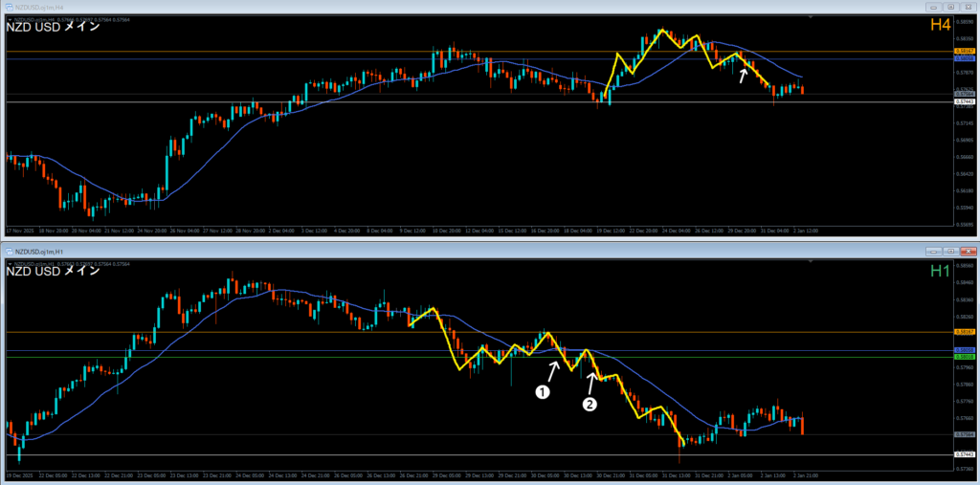Screen dimensions: 980x485
Task: Select the green 0.58018 price label on H1
Action: tap(964, 356)
